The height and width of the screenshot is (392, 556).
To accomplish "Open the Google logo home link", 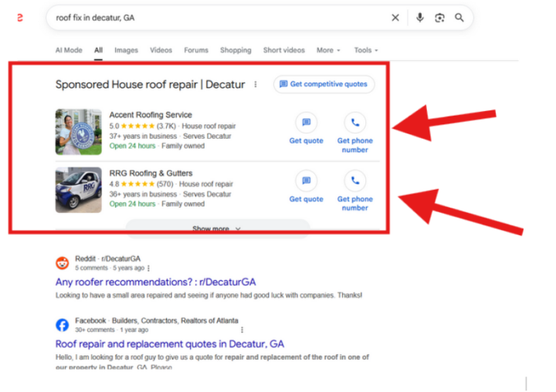I will 20,18.
